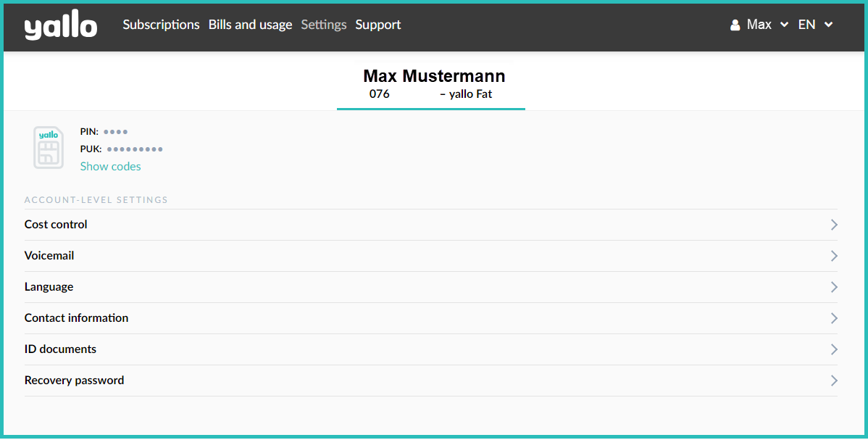The width and height of the screenshot is (868, 440).
Task: Click the yallo SIM card icon
Action: [x=49, y=148]
